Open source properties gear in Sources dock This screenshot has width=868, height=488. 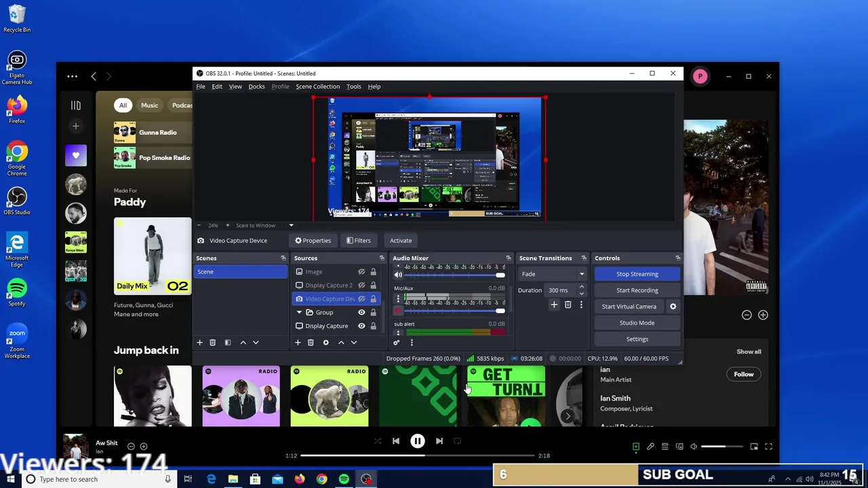325,342
